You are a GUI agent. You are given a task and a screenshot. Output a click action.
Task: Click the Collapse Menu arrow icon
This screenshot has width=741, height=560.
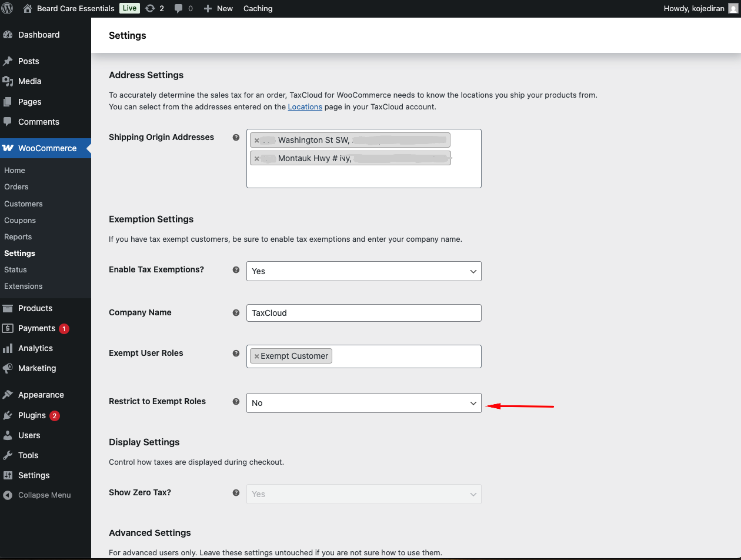pyautogui.click(x=8, y=495)
